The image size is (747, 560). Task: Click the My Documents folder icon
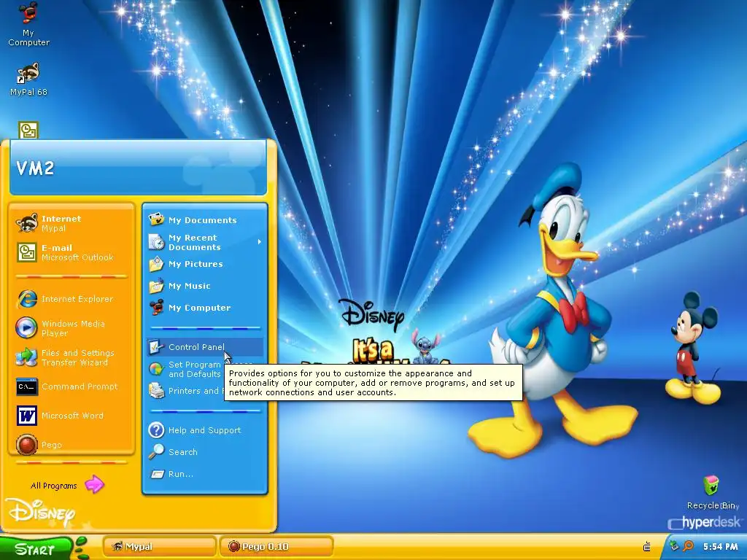[x=156, y=219]
